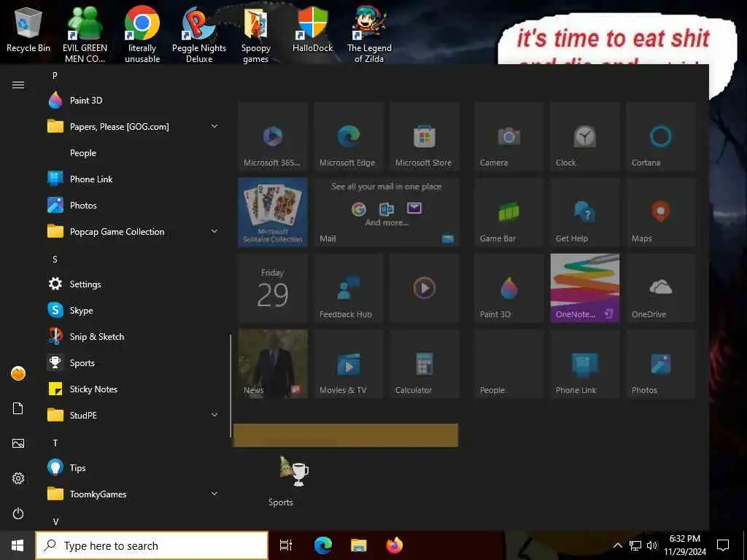Open Documents from the Start sidebar
The image size is (747, 560).
click(18, 408)
